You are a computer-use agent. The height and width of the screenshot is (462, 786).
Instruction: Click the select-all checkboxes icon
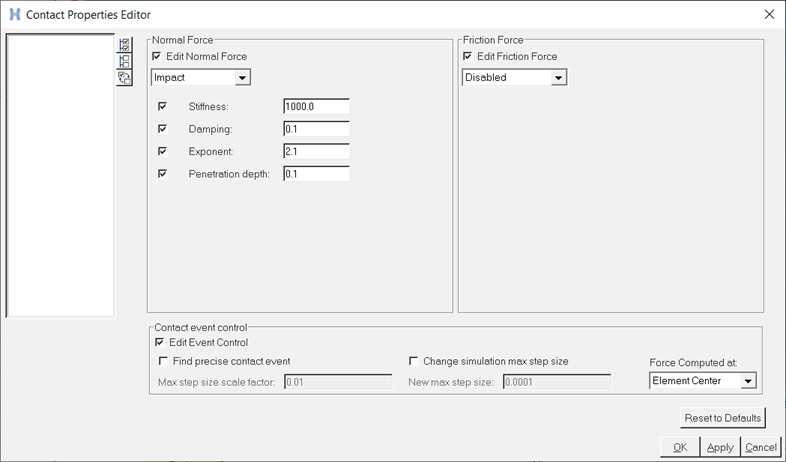[124, 45]
